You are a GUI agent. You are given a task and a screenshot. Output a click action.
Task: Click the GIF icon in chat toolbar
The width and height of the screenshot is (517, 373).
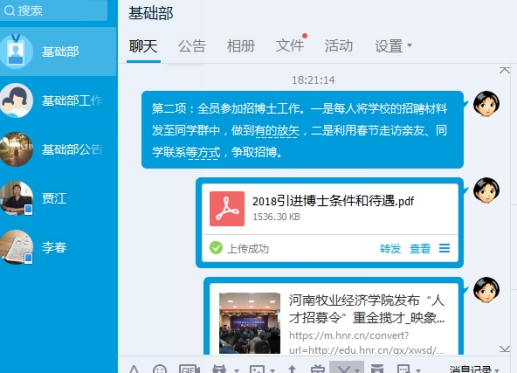[189, 369]
